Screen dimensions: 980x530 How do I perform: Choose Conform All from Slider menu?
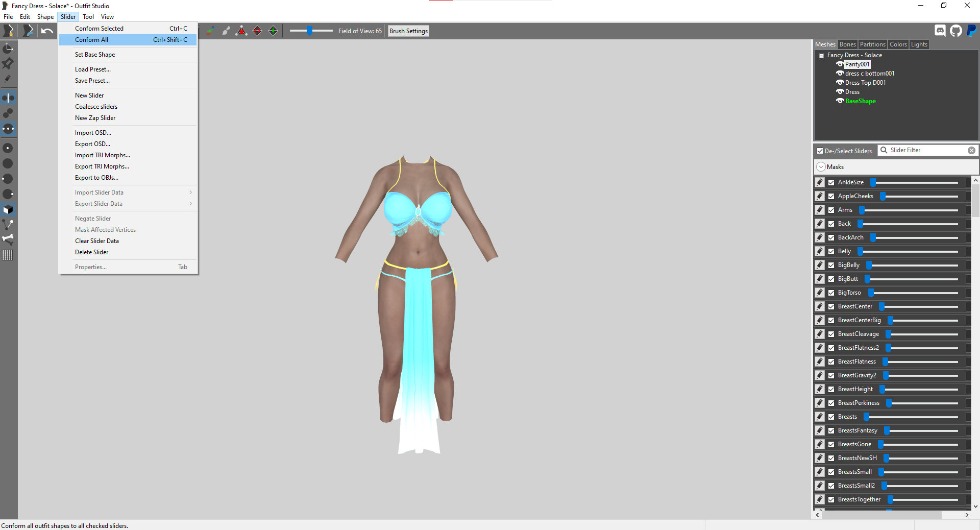[x=128, y=40]
